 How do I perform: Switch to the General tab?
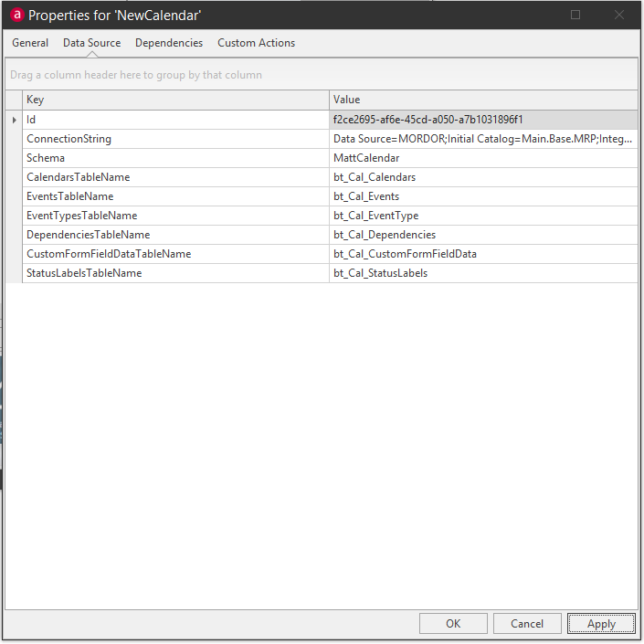(30, 43)
